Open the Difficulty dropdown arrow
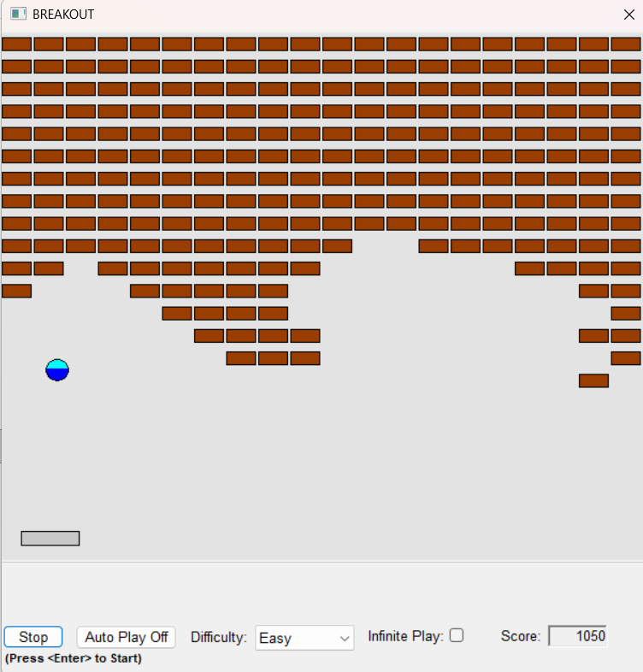Image resolution: width=643 pixels, height=672 pixels. [345, 638]
